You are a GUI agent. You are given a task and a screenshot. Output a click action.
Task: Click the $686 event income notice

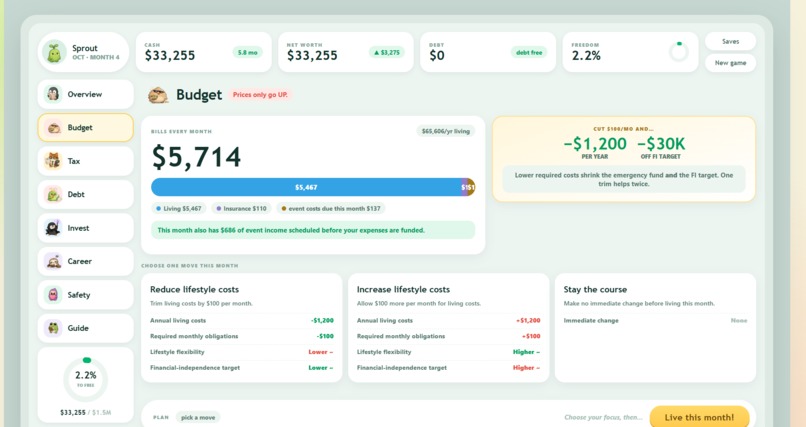tap(313, 230)
